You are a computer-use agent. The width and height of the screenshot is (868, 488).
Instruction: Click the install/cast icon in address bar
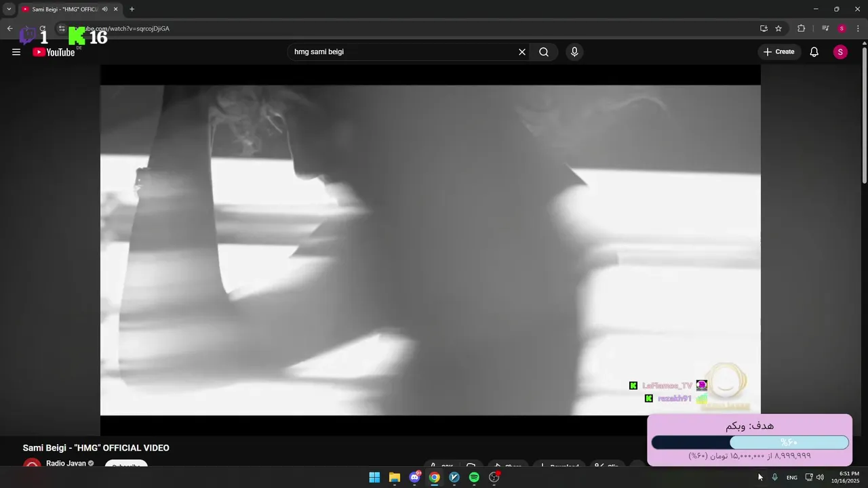[764, 28]
